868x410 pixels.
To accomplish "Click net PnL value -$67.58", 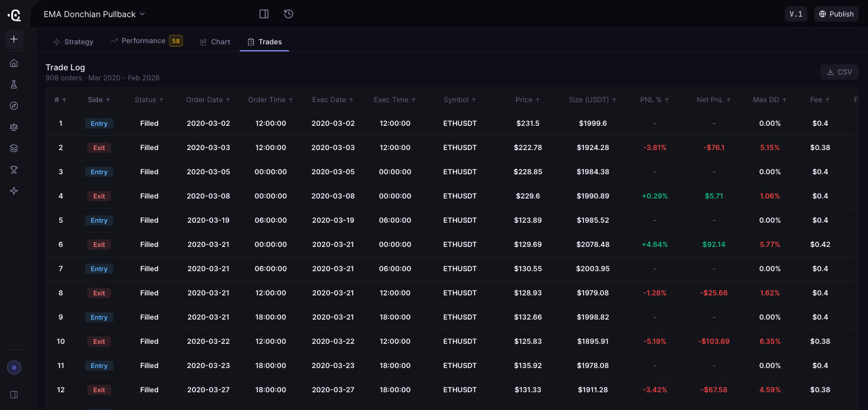I will (714, 390).
